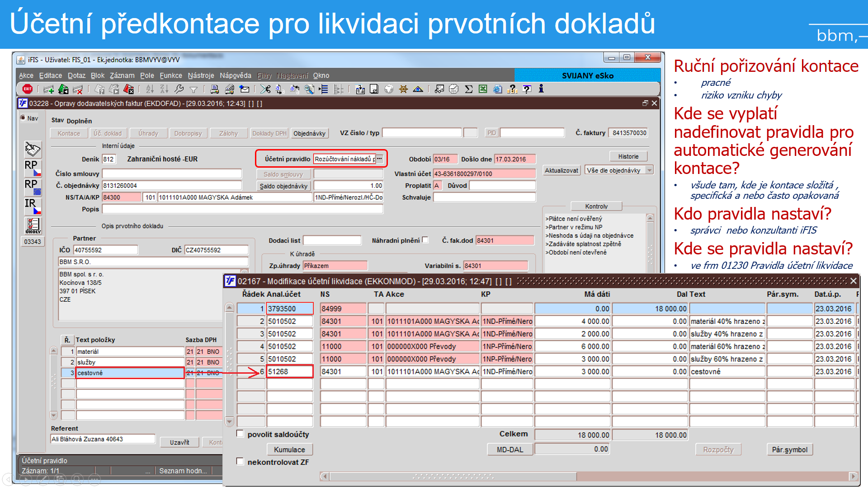The image size is (868, 488).
Task: Click the Excel export toolbar icon
Action: point(483,89)
